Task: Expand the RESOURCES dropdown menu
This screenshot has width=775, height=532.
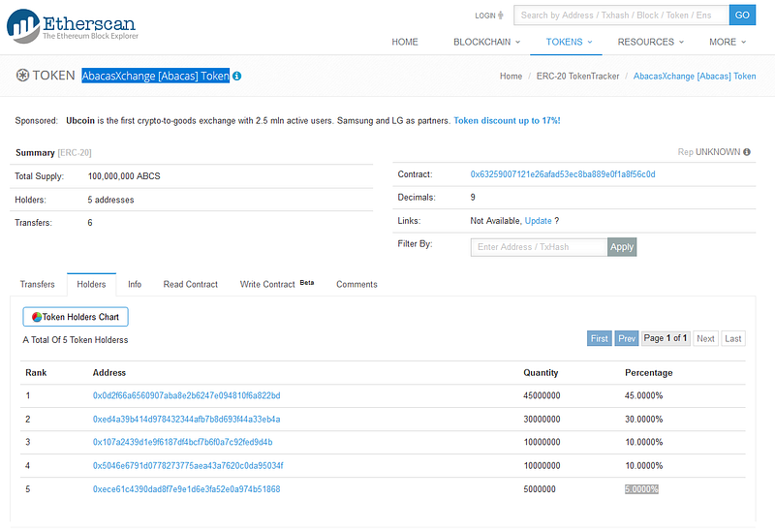Action: coord(650,42)
